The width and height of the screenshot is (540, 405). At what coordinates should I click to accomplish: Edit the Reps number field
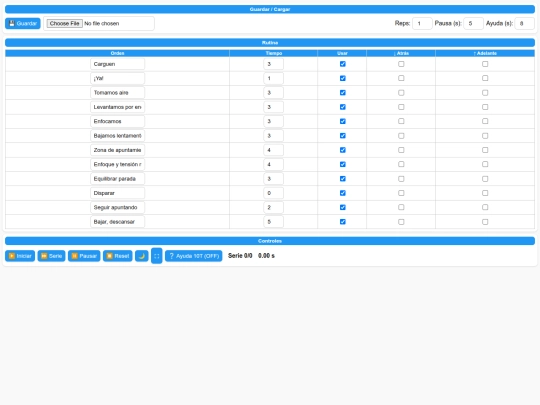422,23
